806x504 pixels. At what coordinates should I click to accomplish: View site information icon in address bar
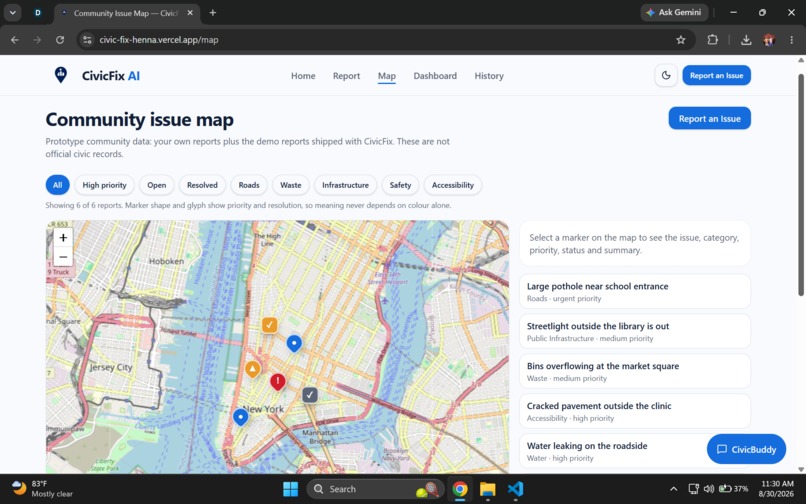[x=87, y=40]
